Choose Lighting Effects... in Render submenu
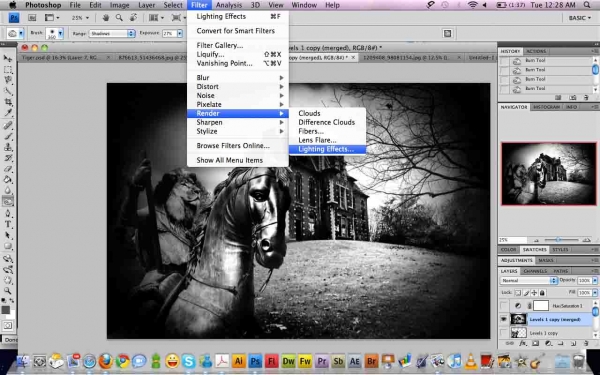 pyautogui.click(x=327, y=149)
